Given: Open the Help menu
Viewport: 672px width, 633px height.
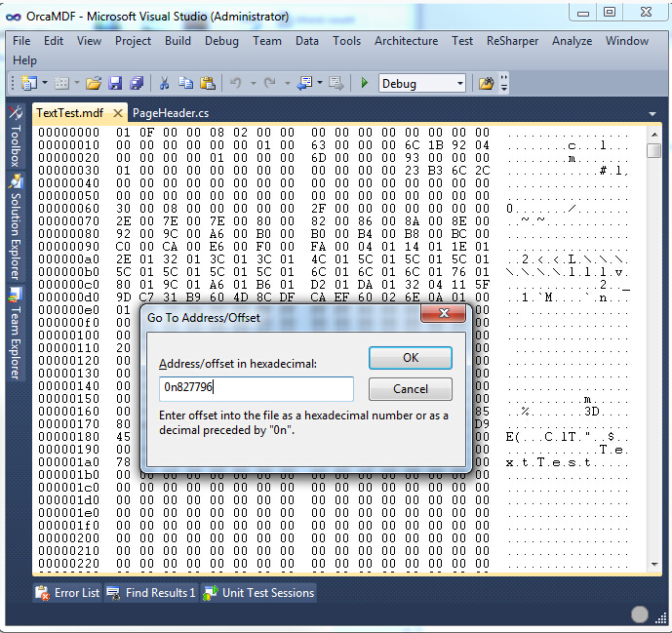Looking at the screenshot, I should 24,60.
